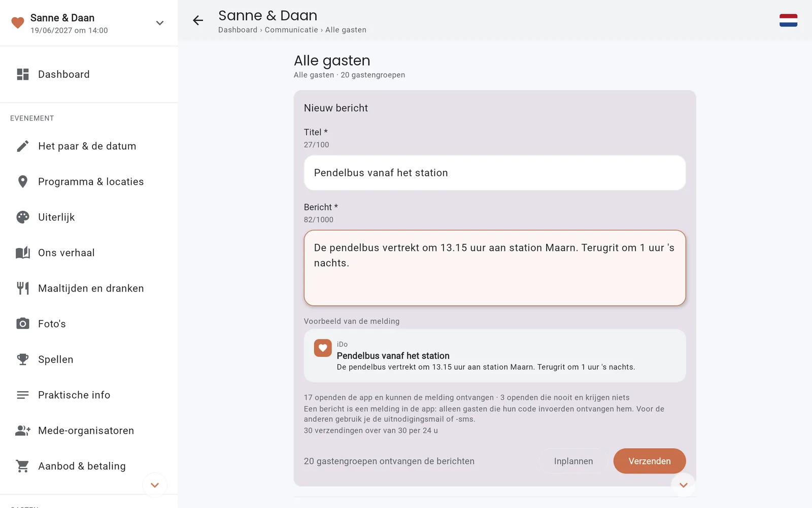Image resolution: width=812 pixels, height=508 pixels.
Task: Click the lines icon for Praktische info
Action: pos(23,395)
